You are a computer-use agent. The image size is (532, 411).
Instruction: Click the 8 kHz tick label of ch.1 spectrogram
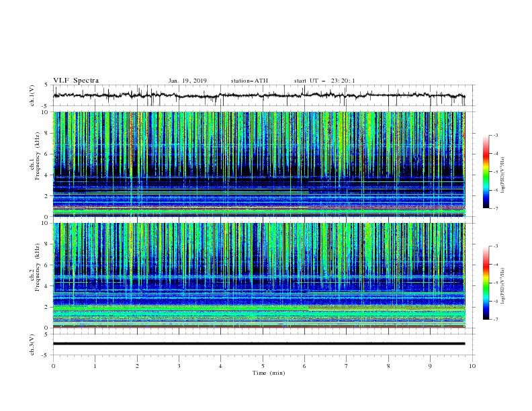[x=47, y=133]
